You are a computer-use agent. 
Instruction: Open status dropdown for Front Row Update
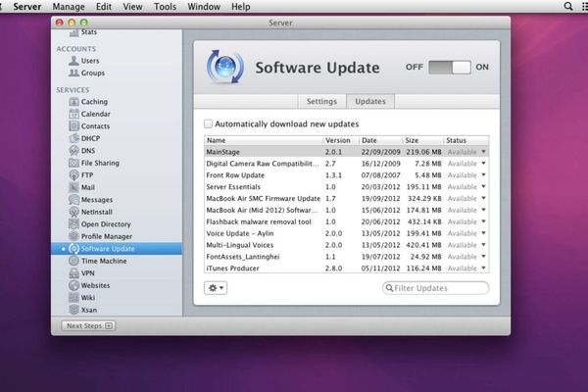pos(483,175)
